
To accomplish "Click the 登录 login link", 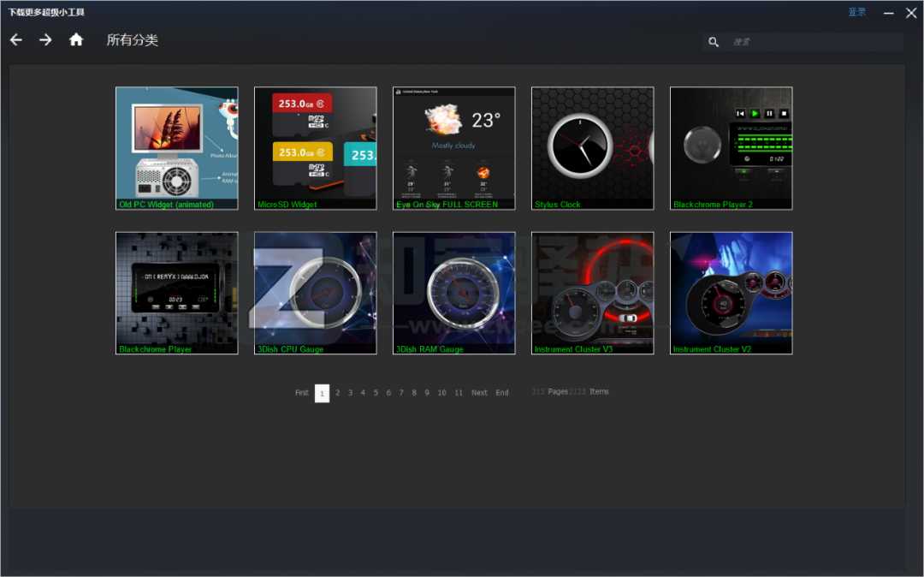I will (x=856, y=12).
